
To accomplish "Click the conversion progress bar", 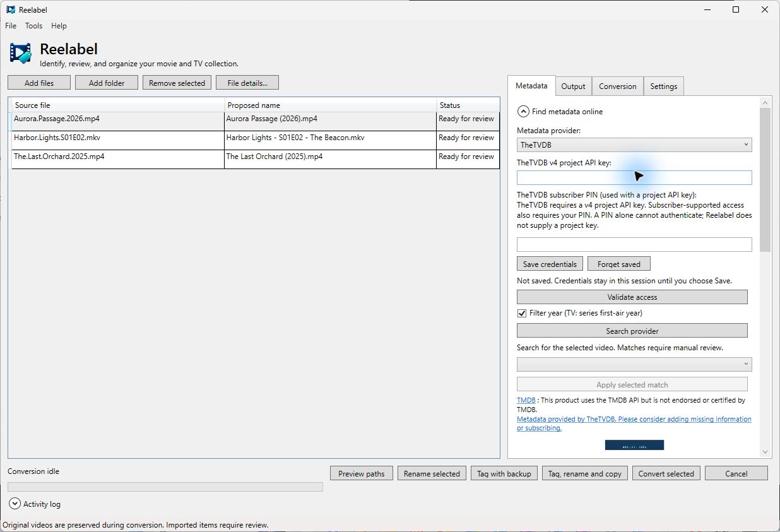I will (x=165, y=487).
